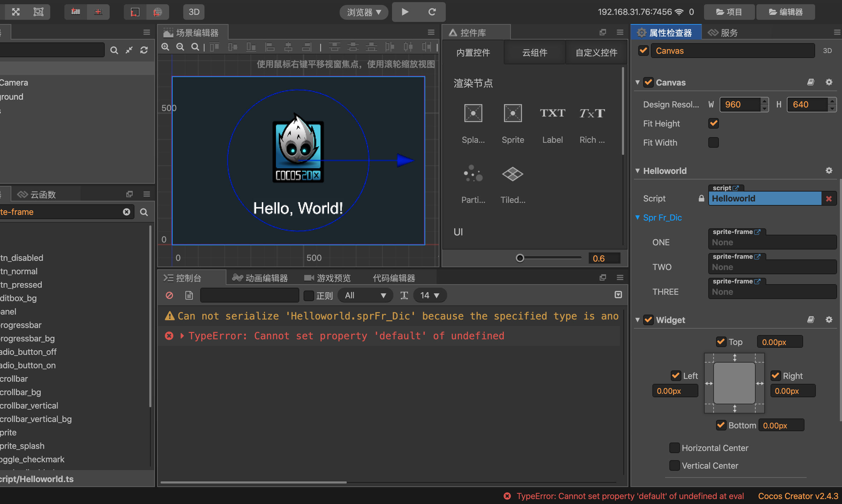Switch to the 动画编辑器 tab
842x504 pixels.
tap(260, 278)
